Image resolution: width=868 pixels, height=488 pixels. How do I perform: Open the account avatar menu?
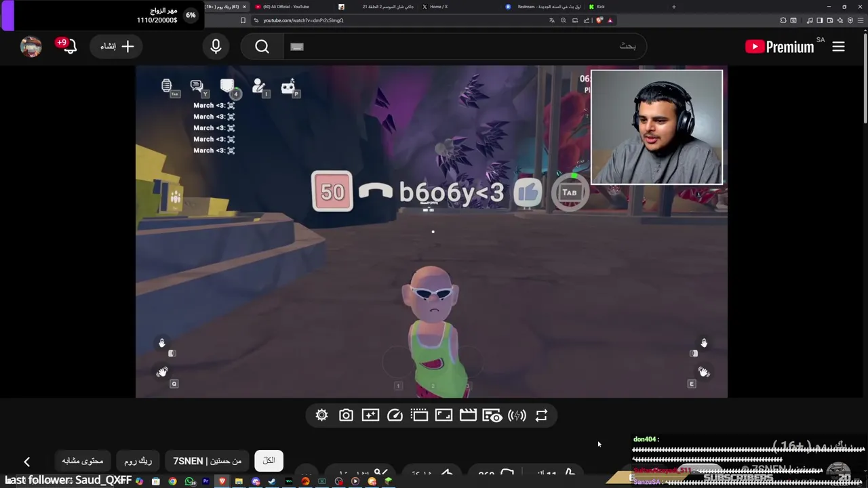coord(31,46)
